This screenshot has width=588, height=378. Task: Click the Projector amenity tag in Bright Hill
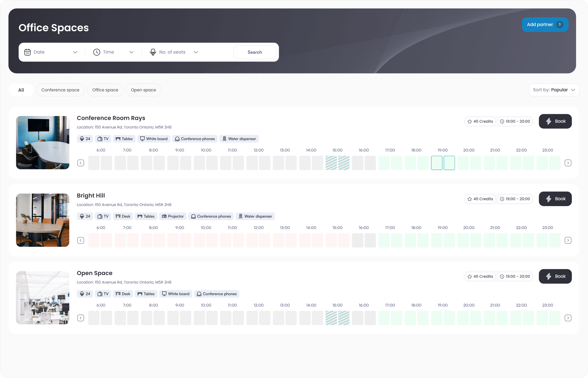coord(173,216)
